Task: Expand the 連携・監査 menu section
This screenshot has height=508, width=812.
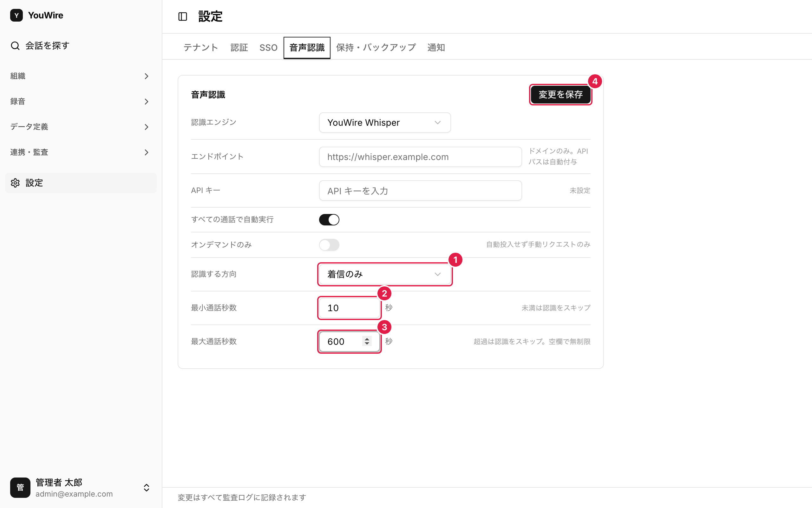Action: click(80, 152)
